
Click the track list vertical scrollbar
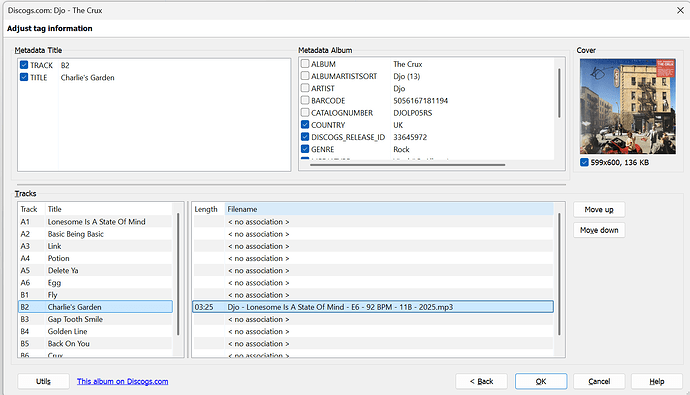[178, 274]
